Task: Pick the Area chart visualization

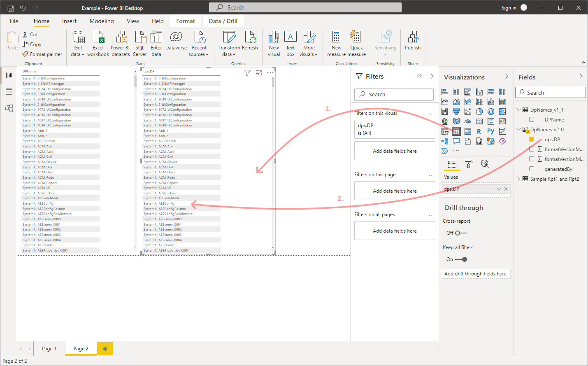Action: coord(456,102)
